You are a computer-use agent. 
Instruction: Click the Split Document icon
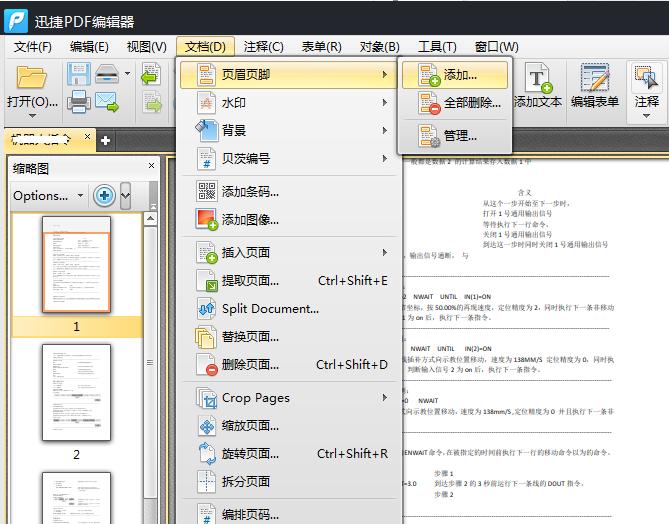(x=207, y=309)
